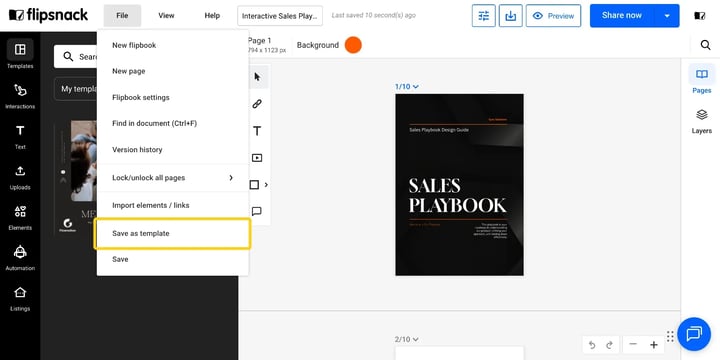Click the template search field

(x=76, y=56)
